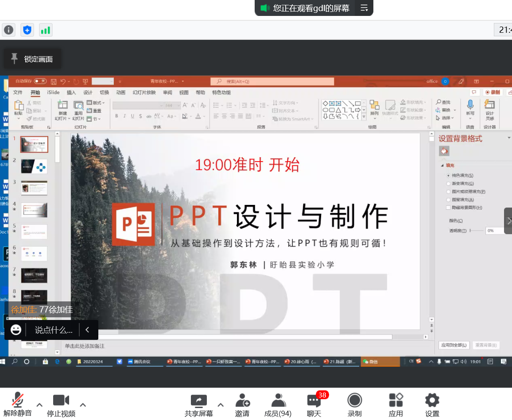Viewport: 512px width, 420px height.
Task: Click the undo arrow icon
Action: [63, 81]
